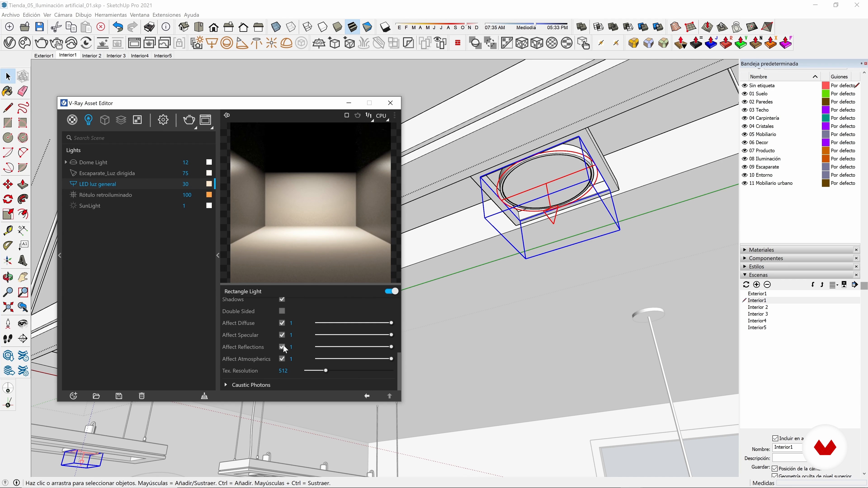Image resolution: width=868 pixels, height=488 pixels.
Task: Open the Herramientas menu
Action: 111,15
